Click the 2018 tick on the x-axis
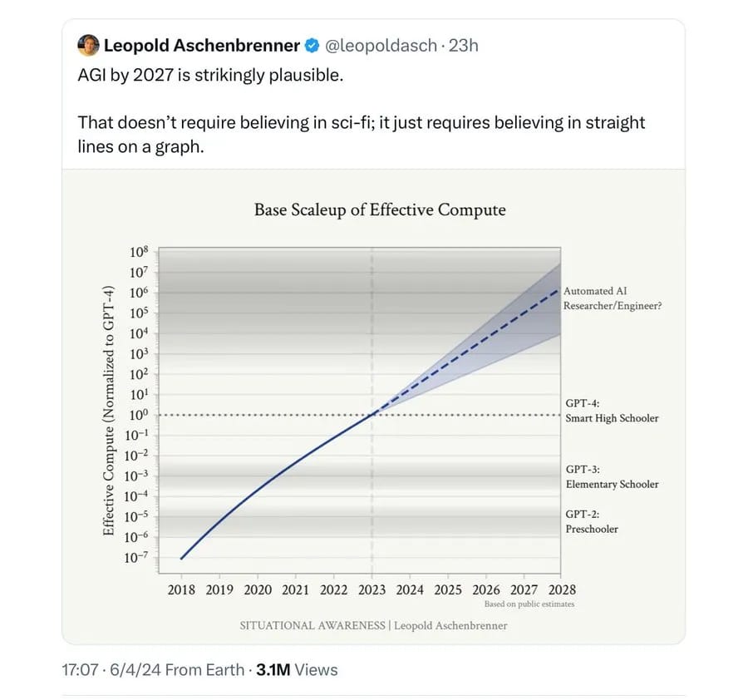Viewport: 748px width, 700px height. click(x=181, y=590)
